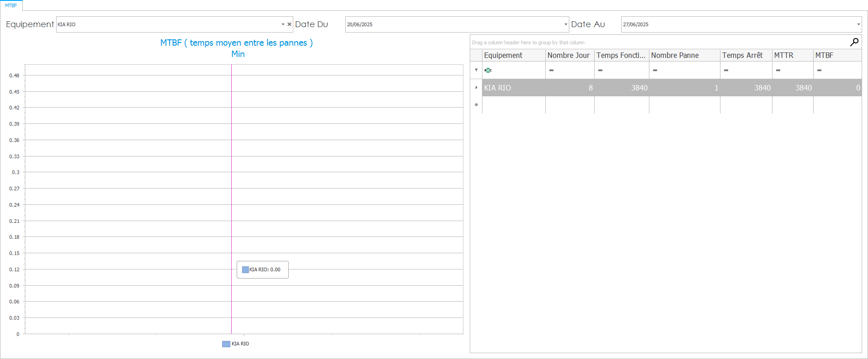This screenshot has width=868, height=359.
Task: Click the MTTR filter equals icon
Action: (x=778, y=70)
